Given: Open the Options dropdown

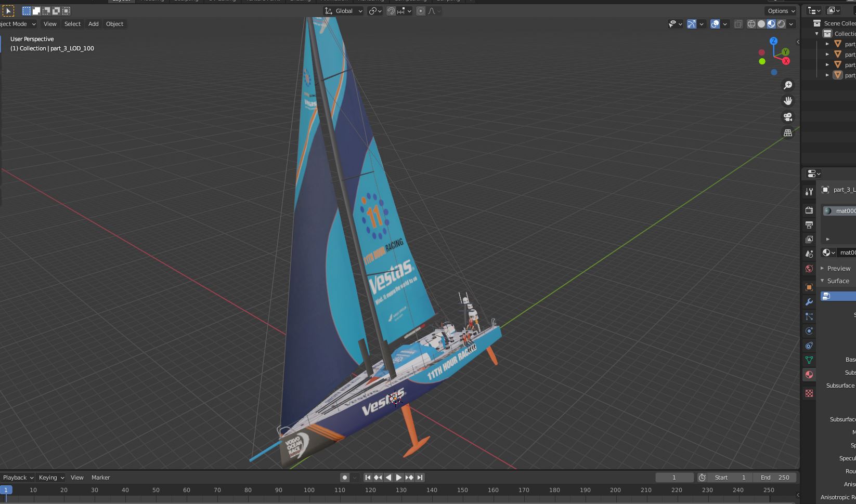Looking at the screenshot, I should point(781,11).
